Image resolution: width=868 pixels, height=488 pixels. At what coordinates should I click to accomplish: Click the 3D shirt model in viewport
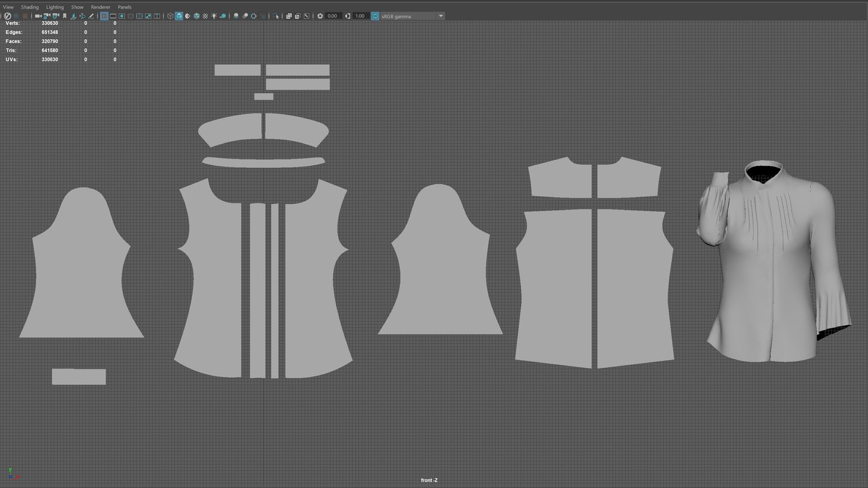coord(772,271)
